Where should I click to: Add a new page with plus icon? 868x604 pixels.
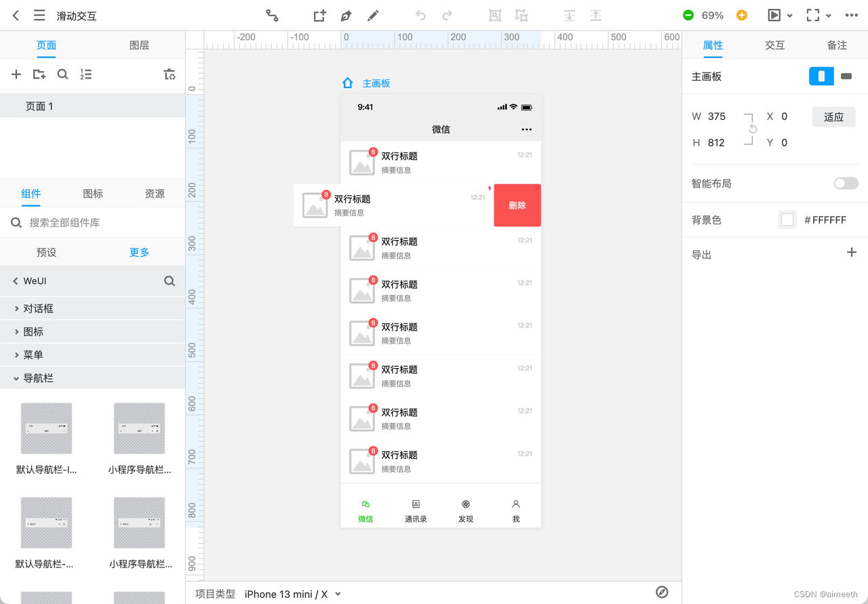(16, 74)
